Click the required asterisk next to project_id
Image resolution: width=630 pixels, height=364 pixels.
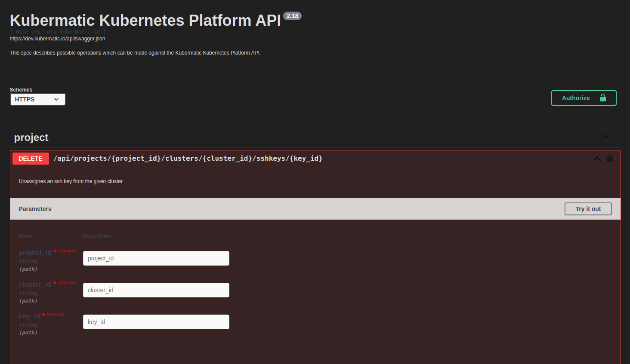click(x=56, y=251)
